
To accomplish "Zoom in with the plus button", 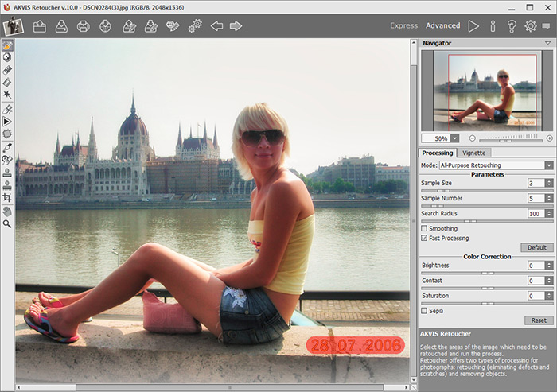I will [x=549, y=138].
